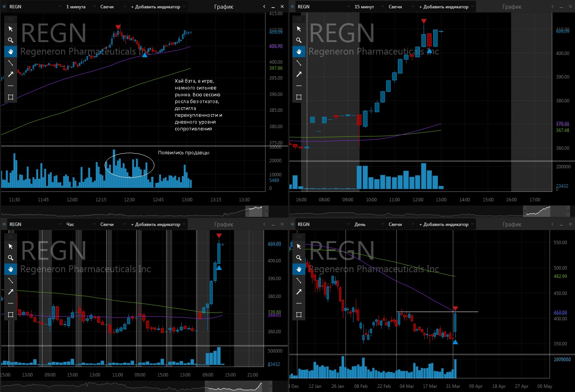The image size is (575, 392).
Task: Select the trend line tool in День chart
Action: (299, 281)
